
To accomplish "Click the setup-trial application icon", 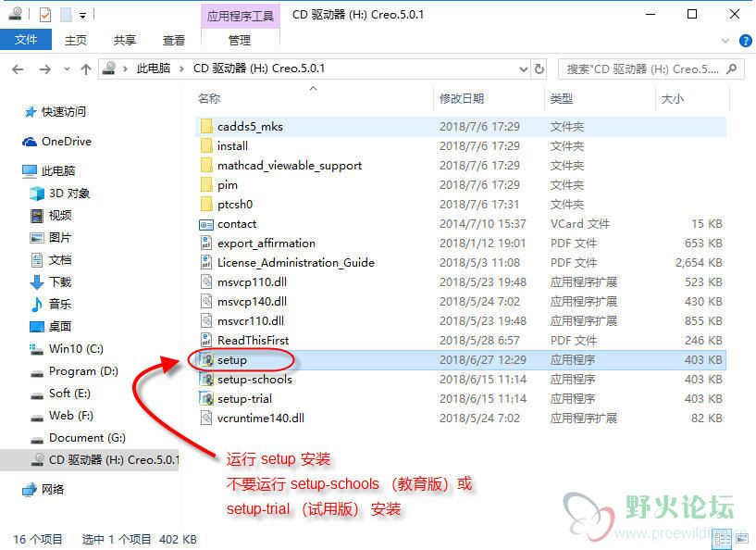I will pyautogui.click(x=207, y=398).
